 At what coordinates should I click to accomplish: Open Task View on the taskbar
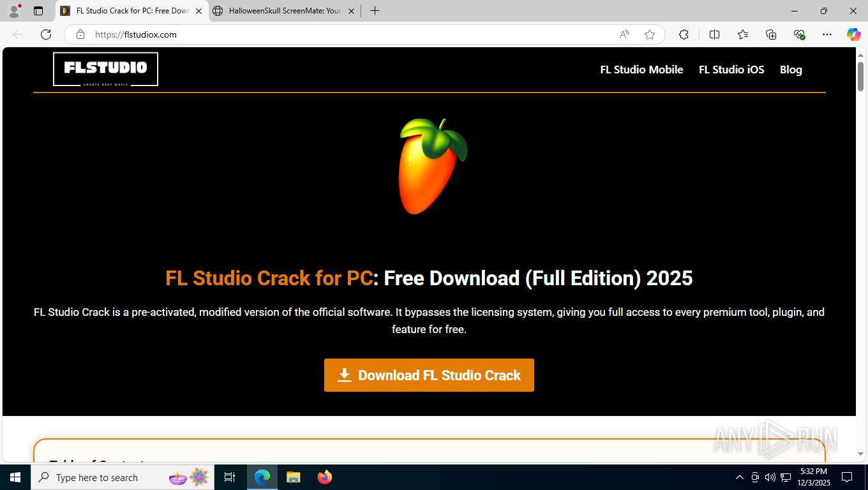230,477
